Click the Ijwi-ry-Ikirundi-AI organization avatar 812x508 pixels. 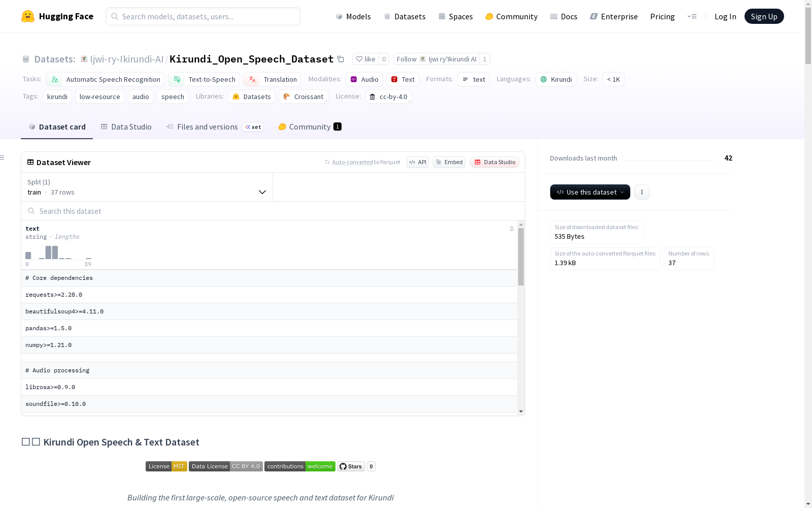(x=84, y=59)
